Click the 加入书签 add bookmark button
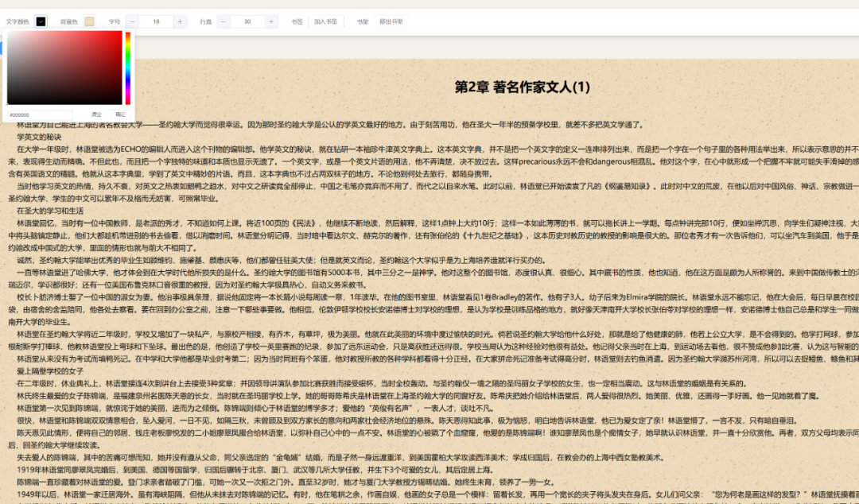The width and height of the screenshot is (859, 504). point(325,21)
